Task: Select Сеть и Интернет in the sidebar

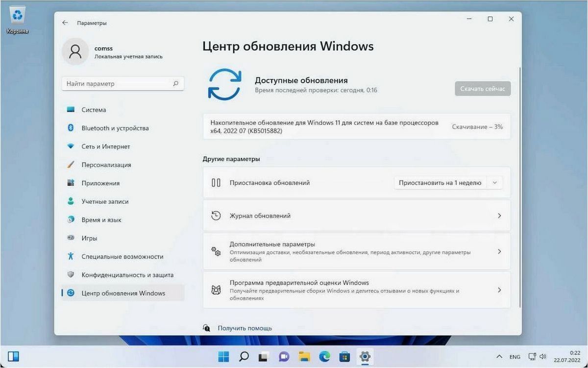Action: click(x=123, y=147)
